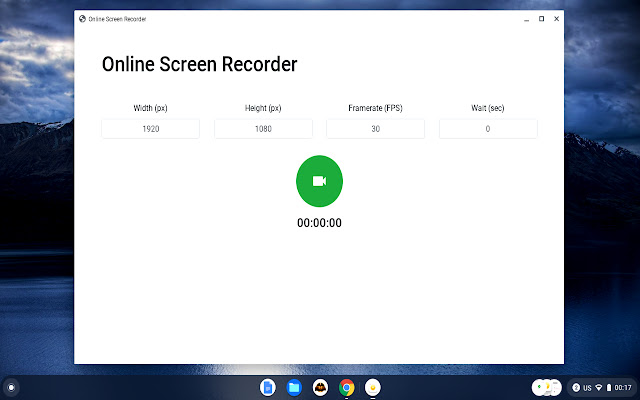The width and height of the screenshot is (640, 400).
Task: Open the Wi-Fi status icon
Action: (599, 387)
